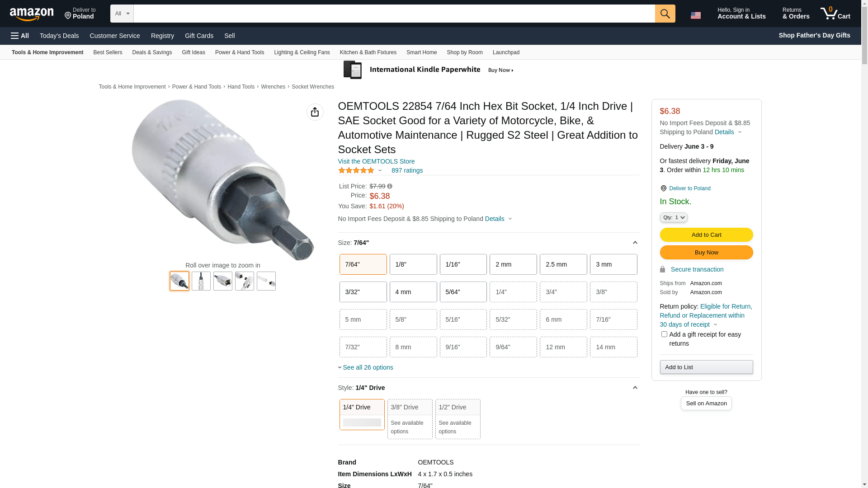This screenshot has width=868, height=488.
Task: Click the Deliver to Poland location icon
Action: tap(663, 188)
